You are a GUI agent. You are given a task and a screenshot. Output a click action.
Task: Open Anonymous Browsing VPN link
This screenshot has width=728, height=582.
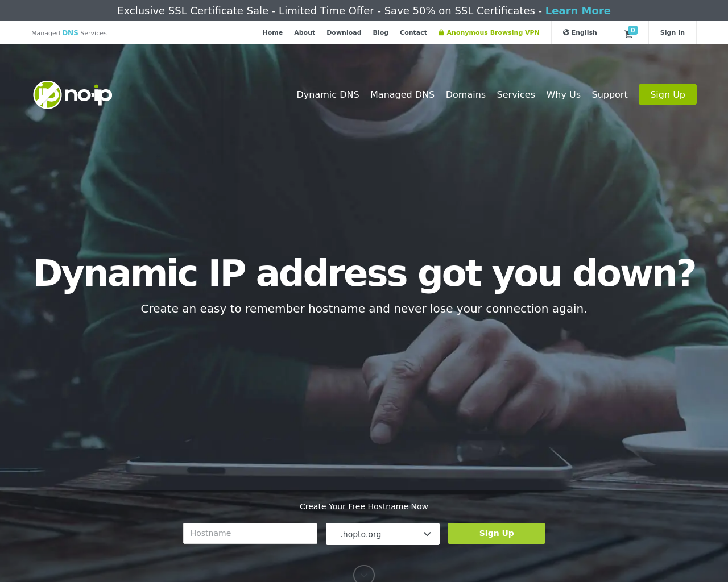pos(489,32)
